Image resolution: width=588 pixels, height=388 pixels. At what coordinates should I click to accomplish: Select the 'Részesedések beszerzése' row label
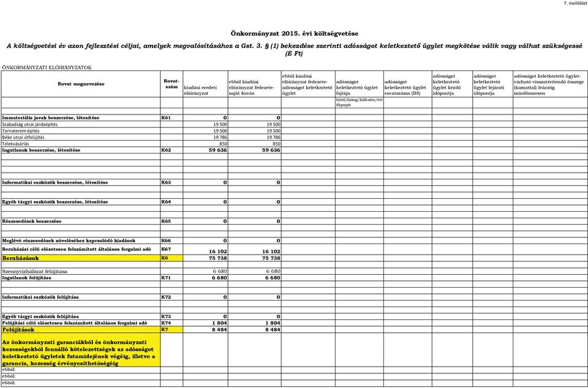[x=32, y=222]
